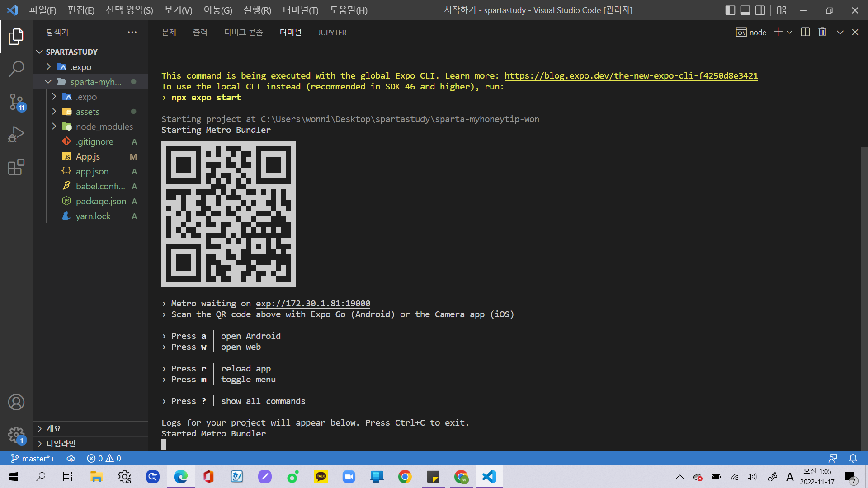The width and height of the screenshot is (868, 488).
Task: Click the feedback icon in status bar
Action: [833, 459]
